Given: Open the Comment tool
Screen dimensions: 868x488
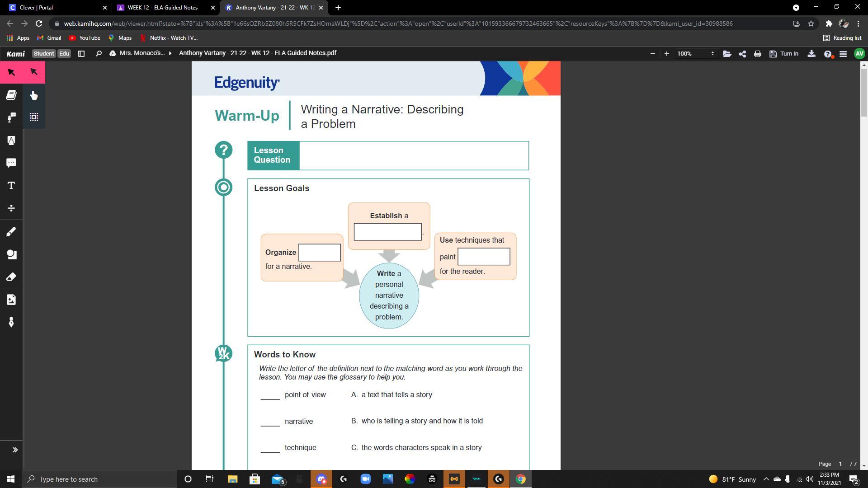Looking at the screenshot, I should point(11,163).
